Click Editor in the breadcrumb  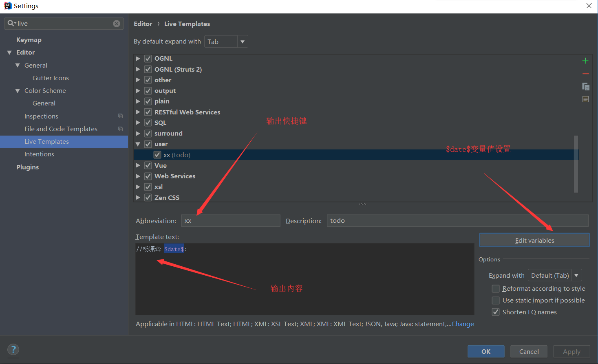[x=143, y=24]
